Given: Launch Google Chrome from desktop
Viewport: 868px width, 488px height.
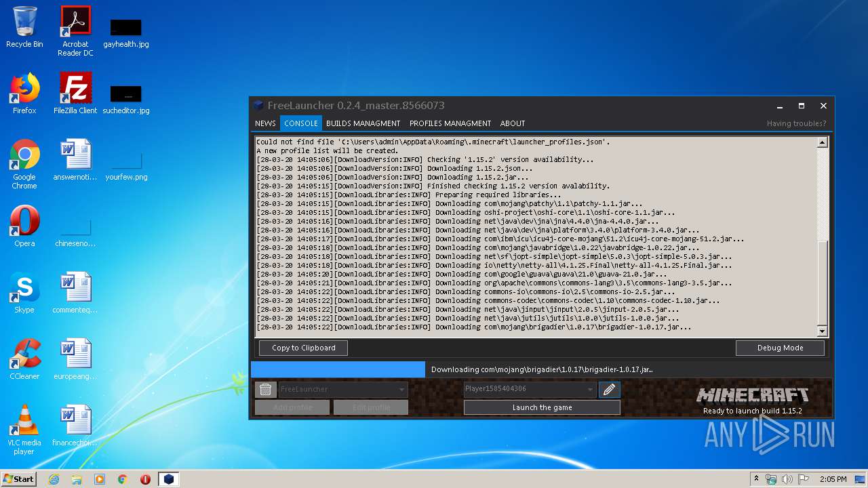Looking at the screenshot, I should click(24, 164).
